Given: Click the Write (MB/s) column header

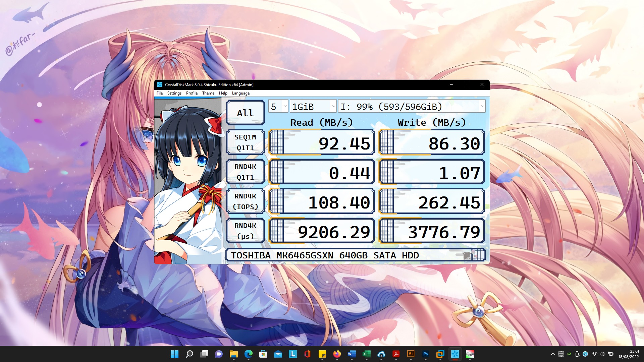Looking at the screenshot, I should click(432, 123).
